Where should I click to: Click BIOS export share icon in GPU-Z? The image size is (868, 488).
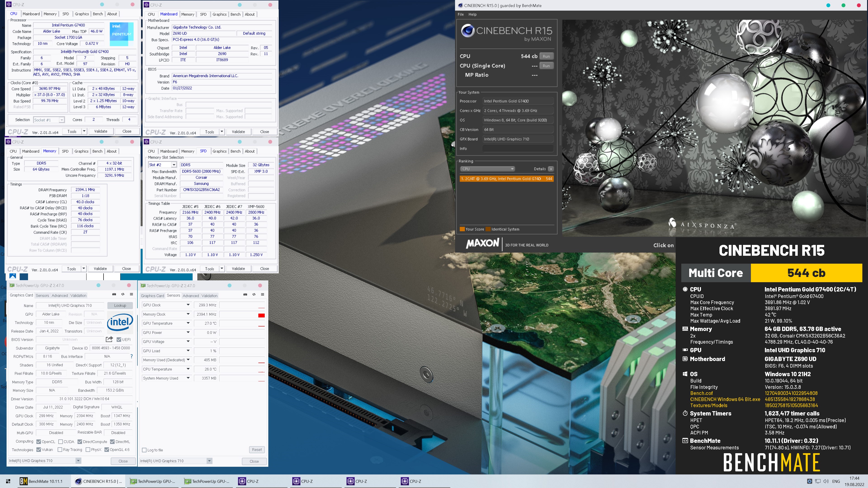[x=109, y=339]
